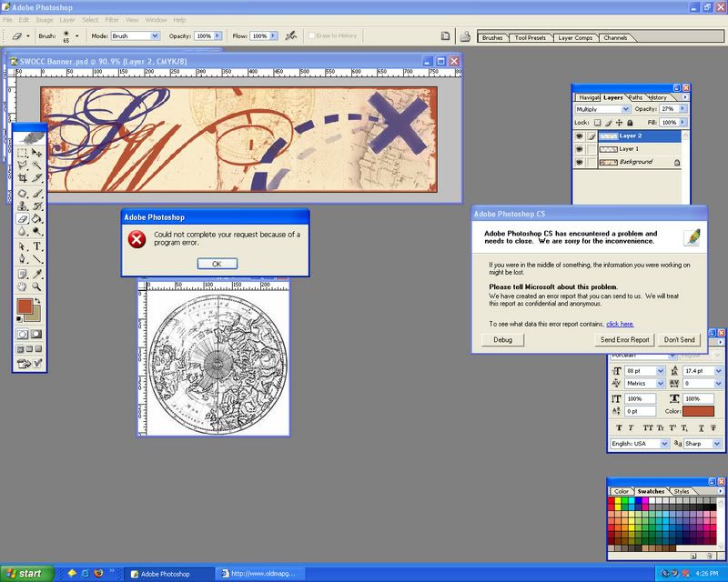Select the Clone Stamp tool

tap(22, 206)
